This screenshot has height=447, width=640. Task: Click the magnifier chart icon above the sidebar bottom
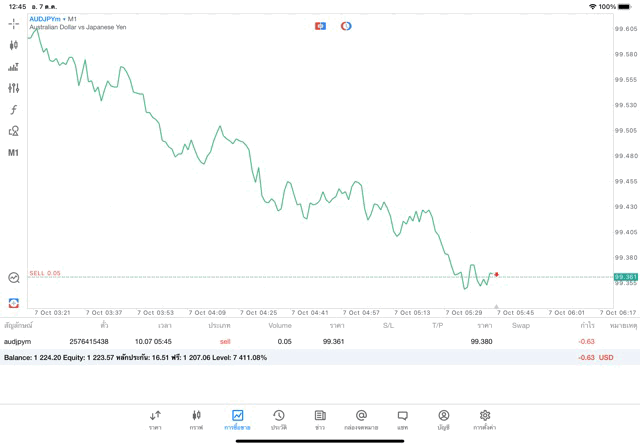(x=14, y=279)
